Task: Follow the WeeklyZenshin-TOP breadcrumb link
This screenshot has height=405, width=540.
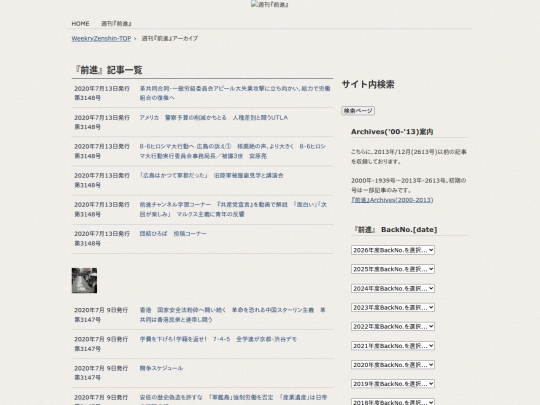Action: (101, 39)
